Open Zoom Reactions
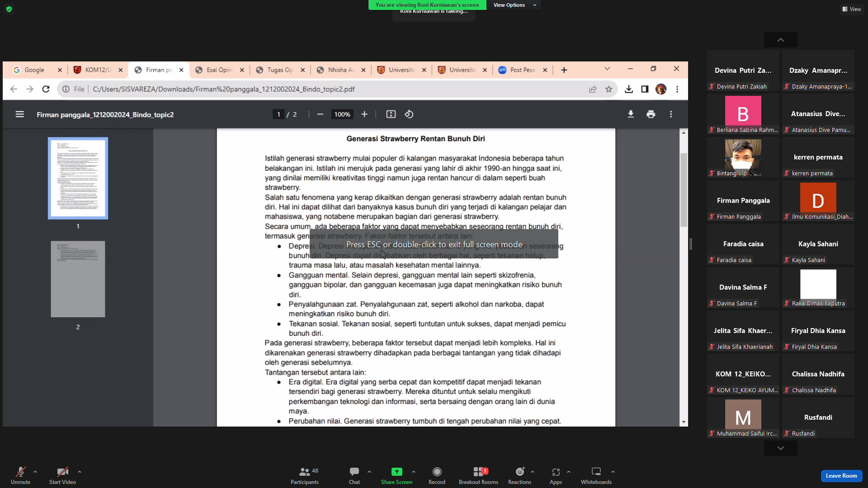Image resolution: width=868 pixels, height=488 pixels. tap(519, 476)
